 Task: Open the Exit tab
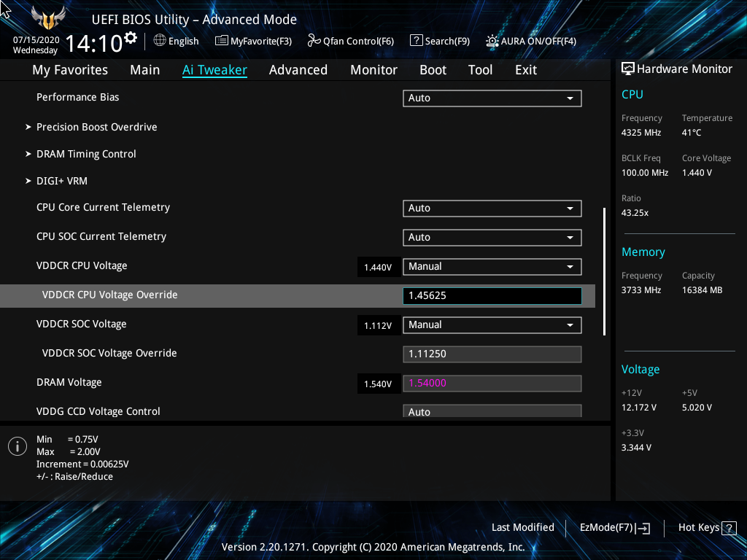pyautogui.click(x=526, y=70)
